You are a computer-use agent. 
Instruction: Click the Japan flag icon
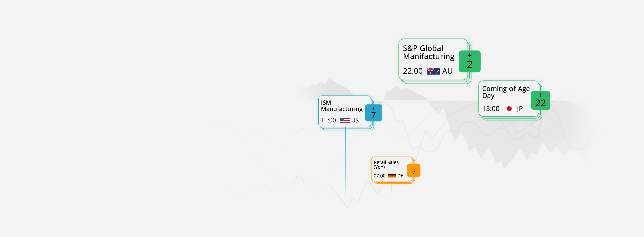click(x=509, y=109)
